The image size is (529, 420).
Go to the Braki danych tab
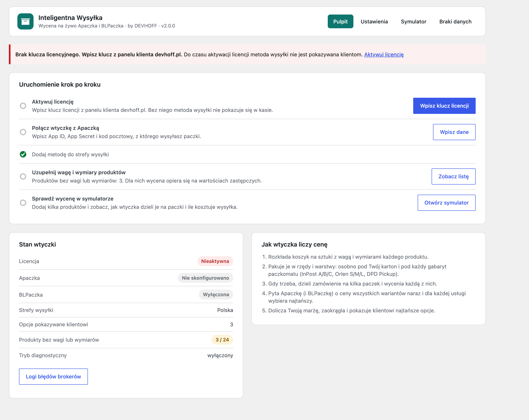point(455,21)
